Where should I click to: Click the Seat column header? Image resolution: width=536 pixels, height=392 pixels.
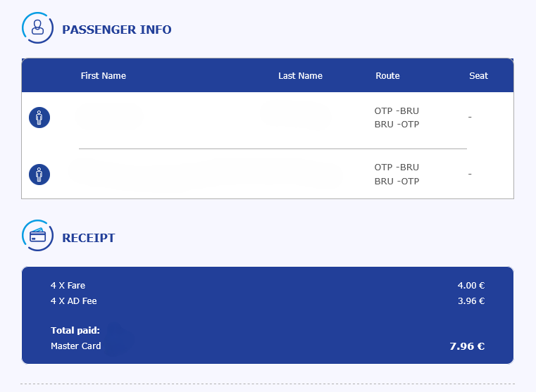coord(478,76)
